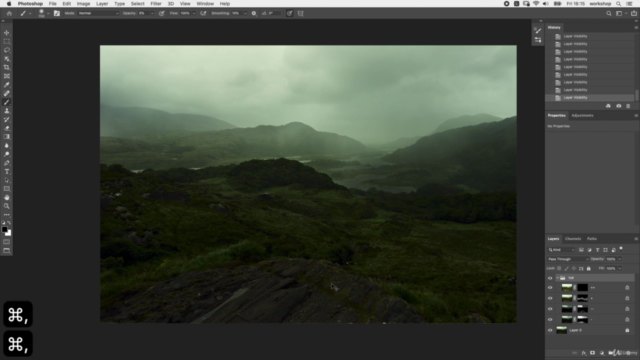Select the Horizontal Type tool
The width and height of the screenshot is (640, 360).
pyautogui.click(x=7, y=171)
